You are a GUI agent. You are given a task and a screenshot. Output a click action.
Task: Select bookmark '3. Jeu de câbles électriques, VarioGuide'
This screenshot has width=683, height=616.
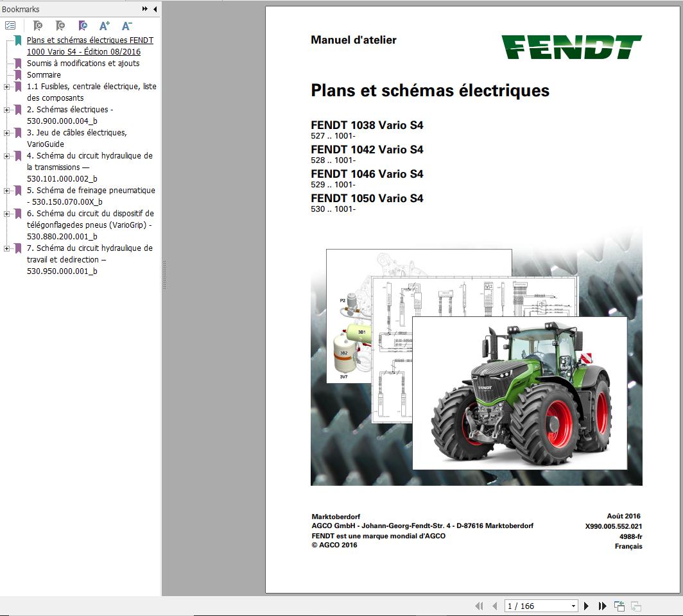(x=76, y=138)
